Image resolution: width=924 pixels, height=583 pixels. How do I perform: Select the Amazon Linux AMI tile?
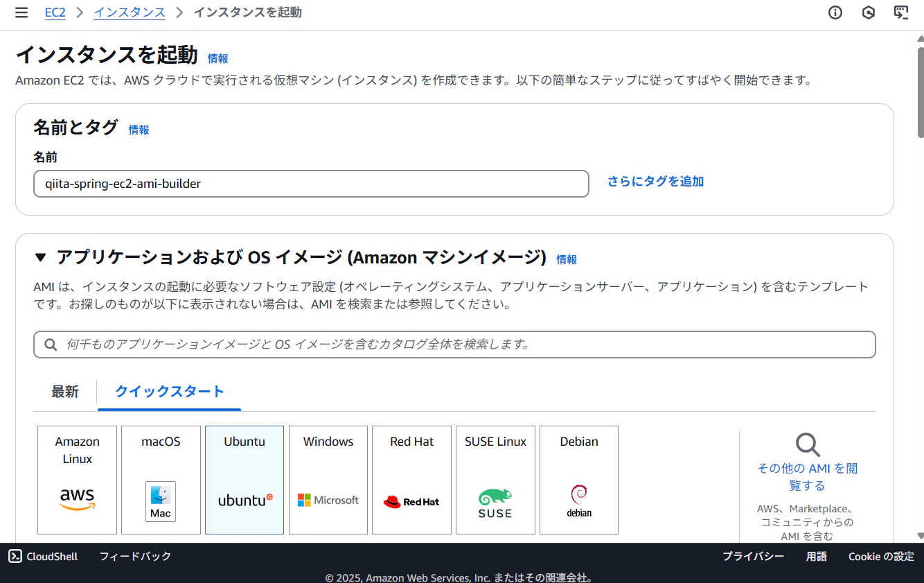78,480
